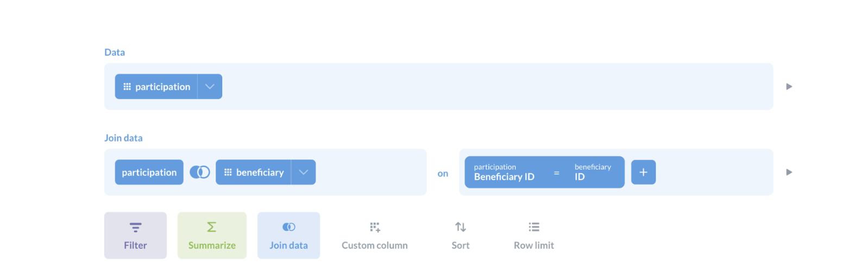Click the Summarize sigma icon
The image size is (868, 272).
(211, 227)
